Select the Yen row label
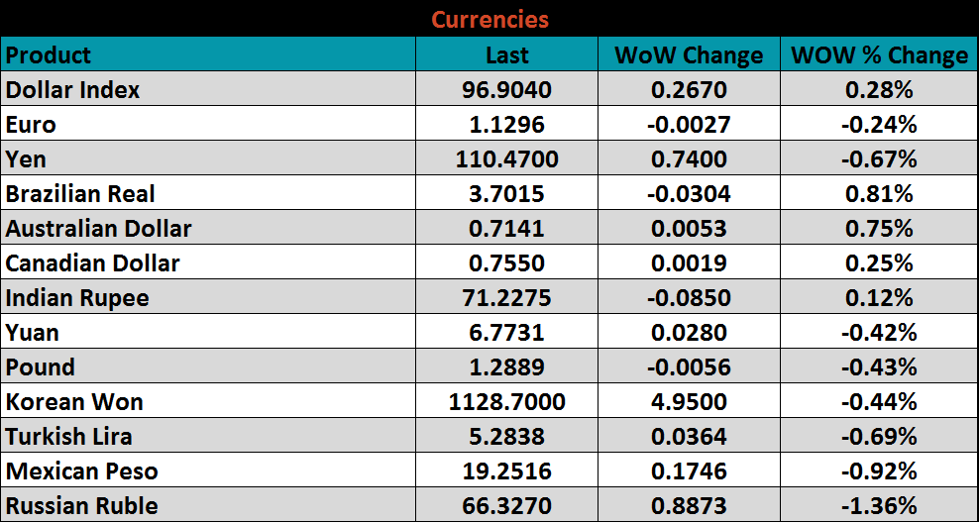980x523 pixels. 27,159
